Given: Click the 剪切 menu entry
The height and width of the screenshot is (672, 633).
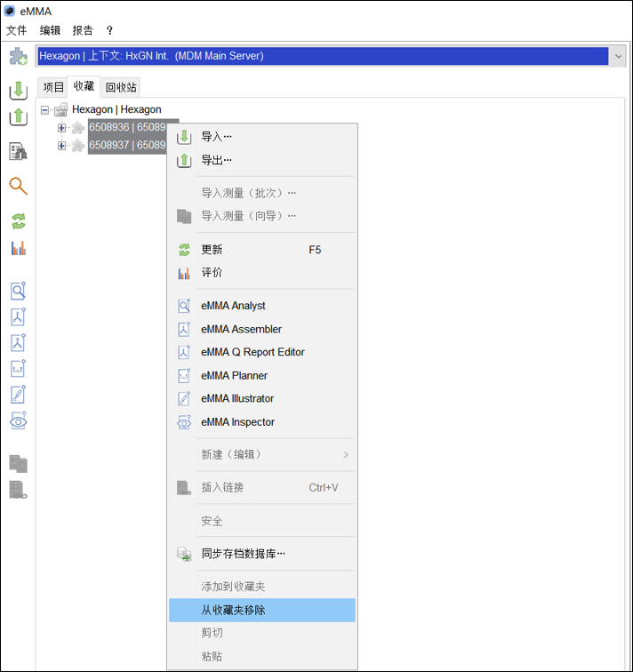Looking at the screenshot, I should tap(262, 633).
